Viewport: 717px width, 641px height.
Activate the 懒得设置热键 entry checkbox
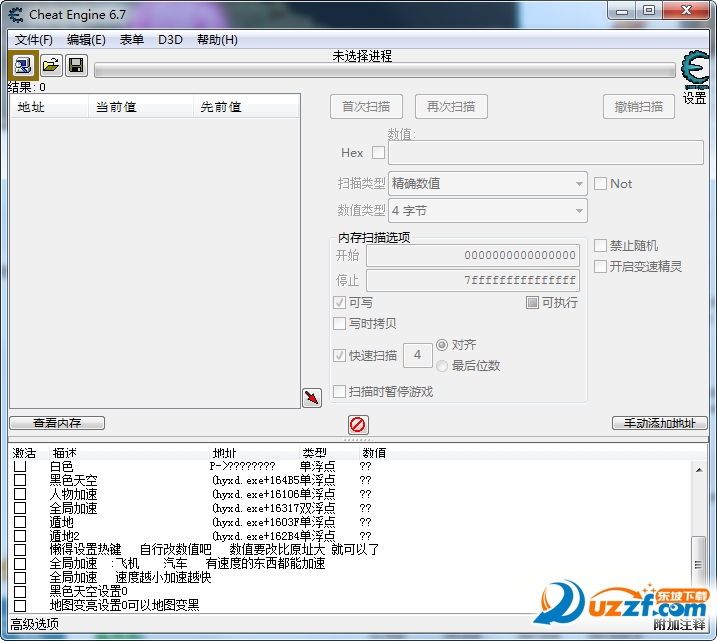(x=20, y=550)
